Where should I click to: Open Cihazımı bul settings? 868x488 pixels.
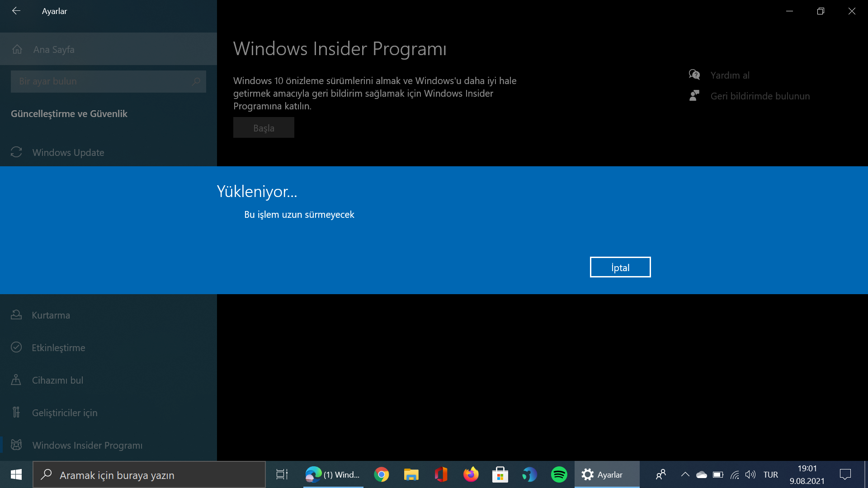point(57,380)
